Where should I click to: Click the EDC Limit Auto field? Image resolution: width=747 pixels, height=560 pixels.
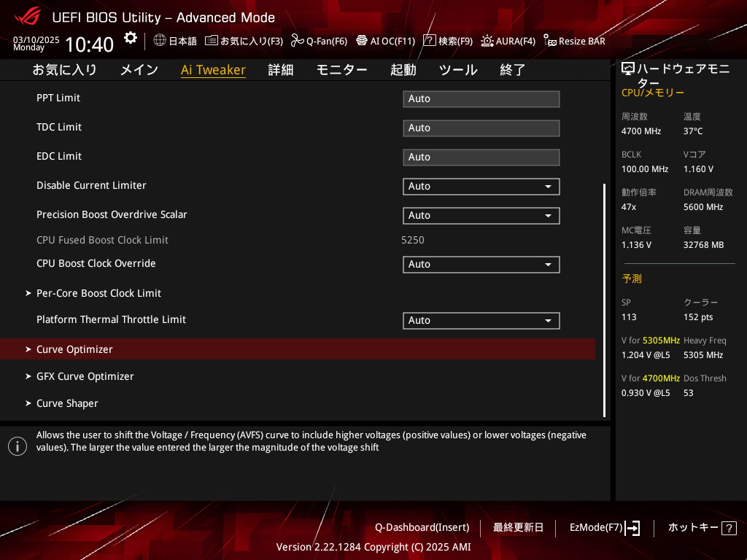[x=481, y=157]
